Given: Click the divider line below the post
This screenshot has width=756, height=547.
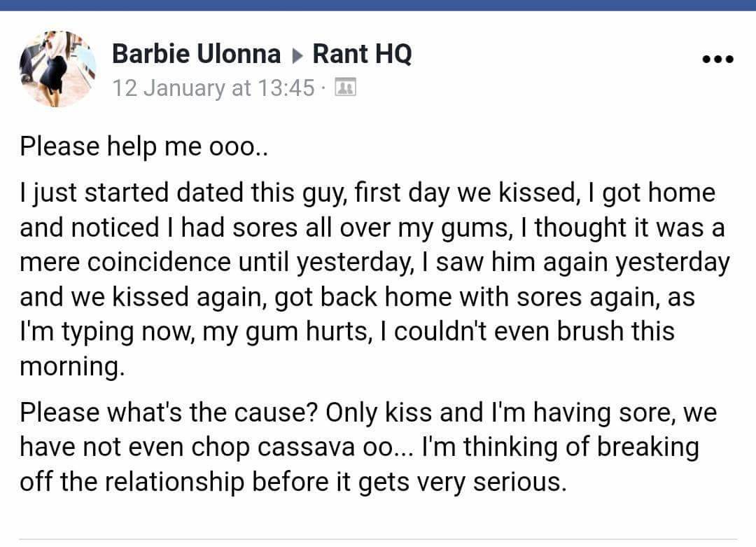Looking at the screenshot, I should click(x=378, y=539).
